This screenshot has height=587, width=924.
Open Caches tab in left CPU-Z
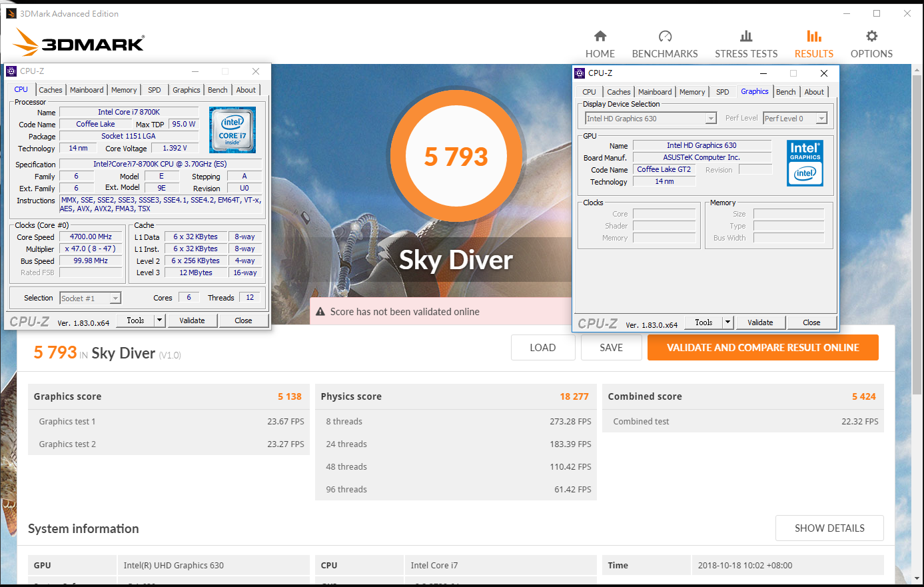pos(51,90)
